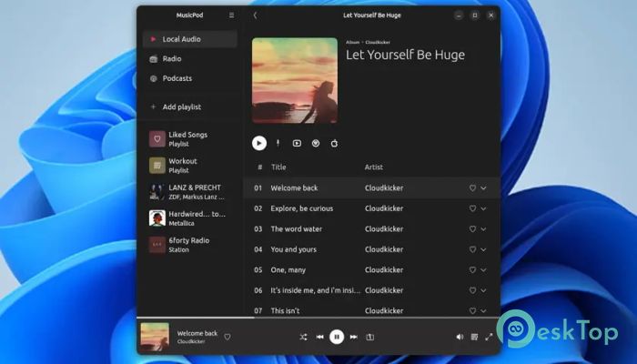Expand options for track 06
The width and height of the screenshot is (637, 364).
pyautogui.click(x=483, y=290)
